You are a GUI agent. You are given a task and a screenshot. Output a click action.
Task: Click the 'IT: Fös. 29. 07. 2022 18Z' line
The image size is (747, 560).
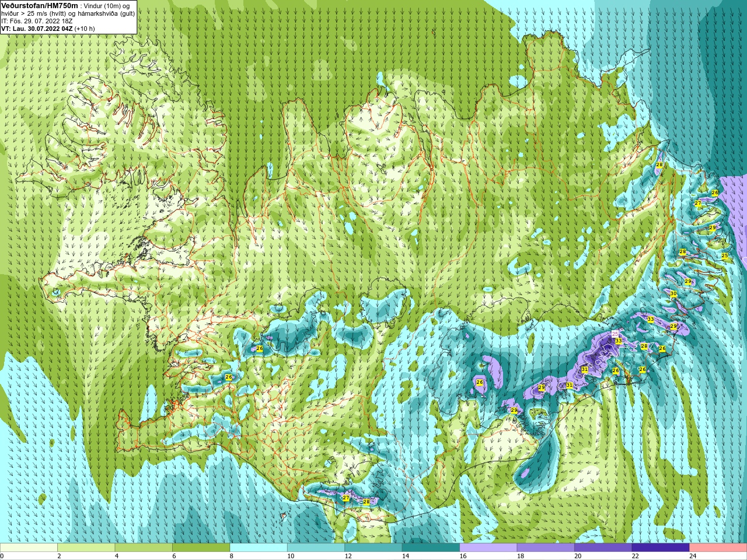coord(37,20)
